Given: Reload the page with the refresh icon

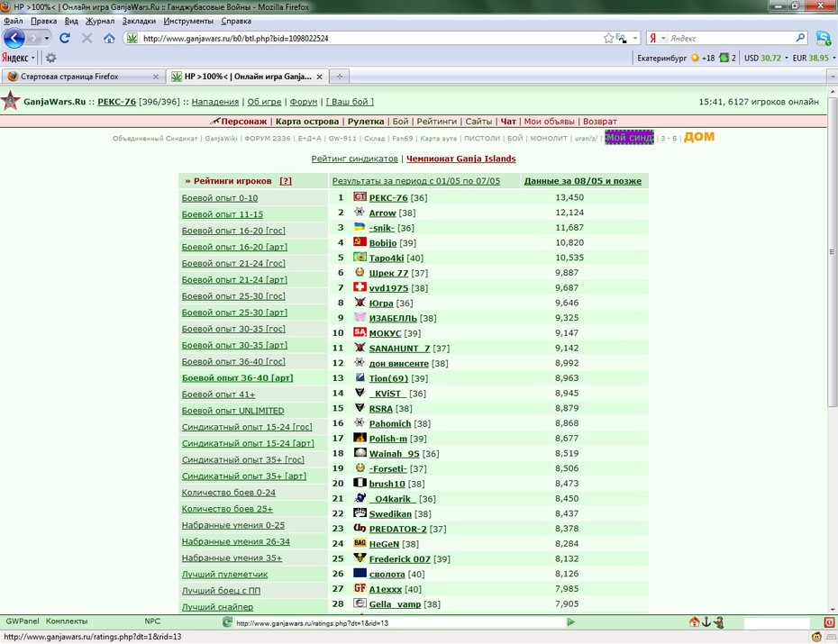Looking at the screenshot, I should pyautogui.click(x=65, y=38).
